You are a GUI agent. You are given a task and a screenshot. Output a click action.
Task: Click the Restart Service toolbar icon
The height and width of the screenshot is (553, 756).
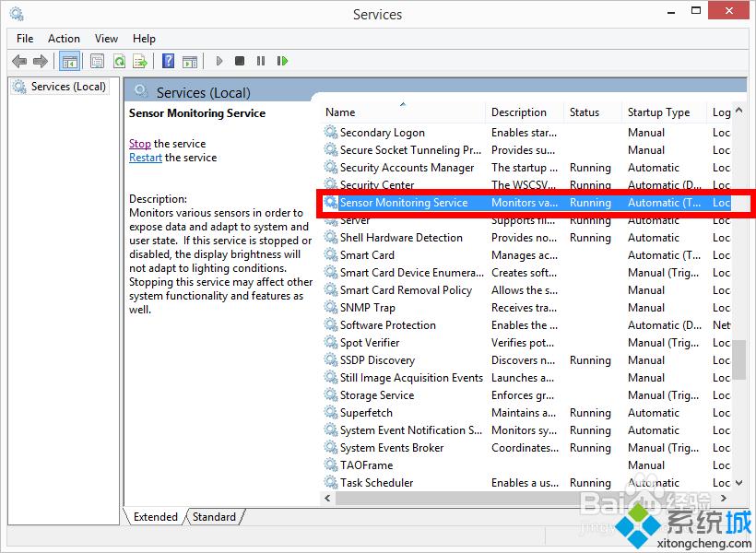(x=282, y=61)
